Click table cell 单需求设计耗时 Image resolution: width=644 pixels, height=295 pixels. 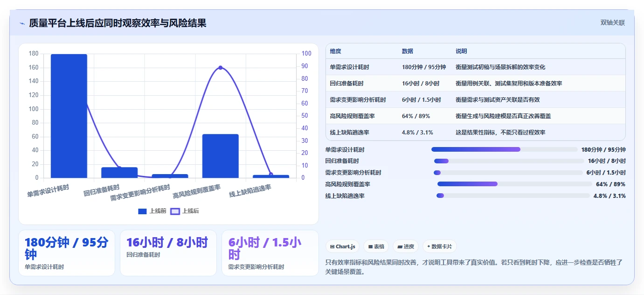point(349,67)
